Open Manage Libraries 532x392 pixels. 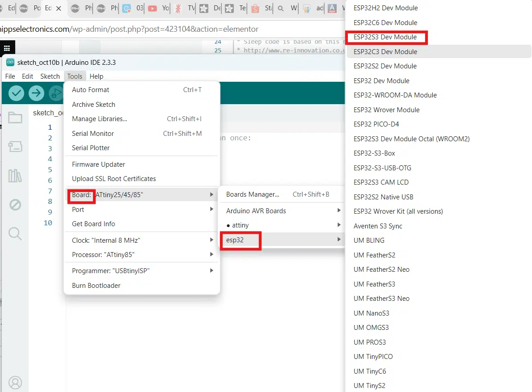pos(142,119)
